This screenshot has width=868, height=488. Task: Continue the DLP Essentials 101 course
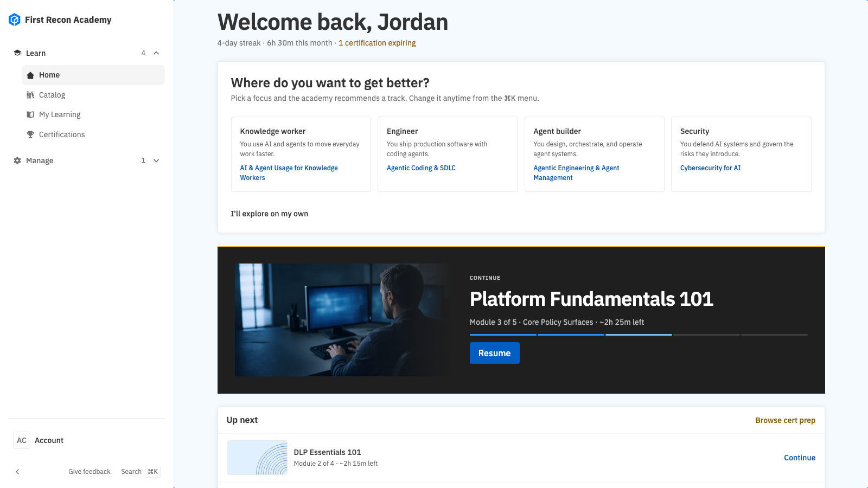click(x=800, y=458)
